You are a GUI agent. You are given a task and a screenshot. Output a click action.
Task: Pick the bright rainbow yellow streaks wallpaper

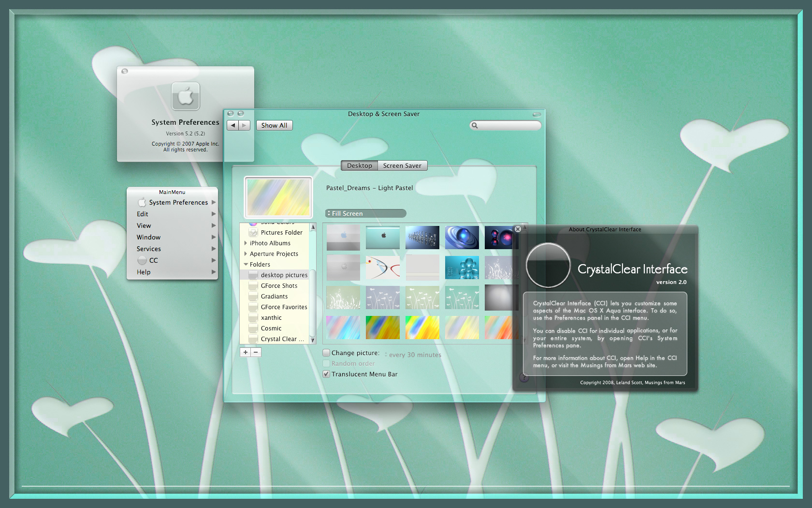coord(422,328)
